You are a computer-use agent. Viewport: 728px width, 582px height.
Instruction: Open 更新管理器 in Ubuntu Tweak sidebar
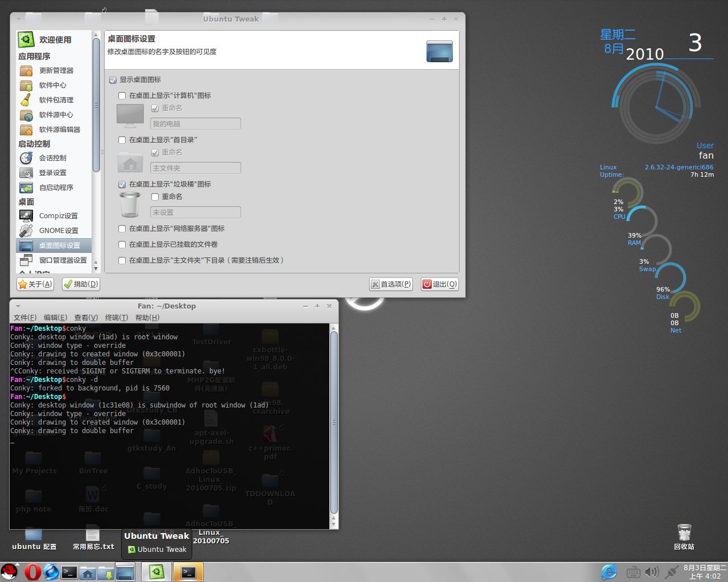point(54,70)
